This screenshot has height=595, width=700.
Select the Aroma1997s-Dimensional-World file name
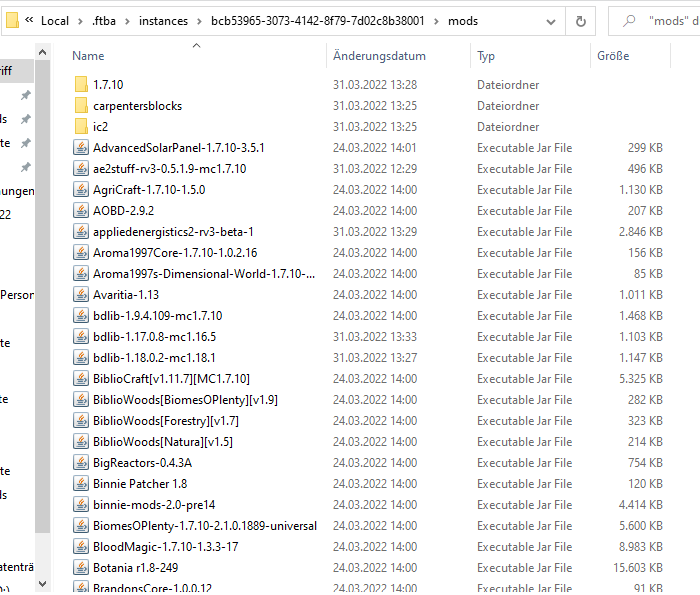coord(204,274)
